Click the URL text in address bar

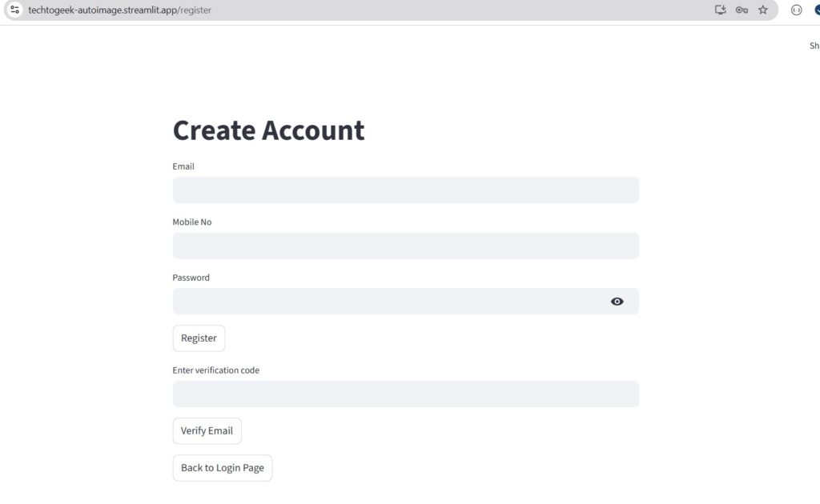120,10
